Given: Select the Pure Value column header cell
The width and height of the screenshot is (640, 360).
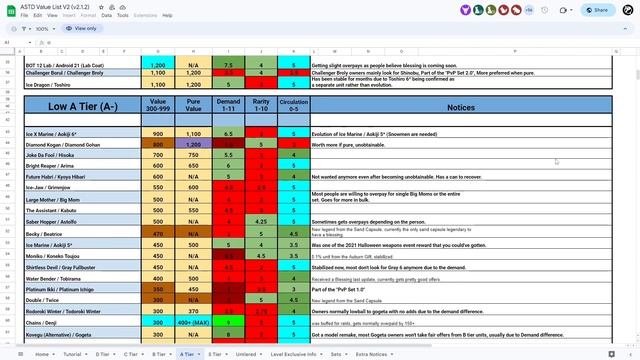Looking at the screenshot, I should pos(193,105).
